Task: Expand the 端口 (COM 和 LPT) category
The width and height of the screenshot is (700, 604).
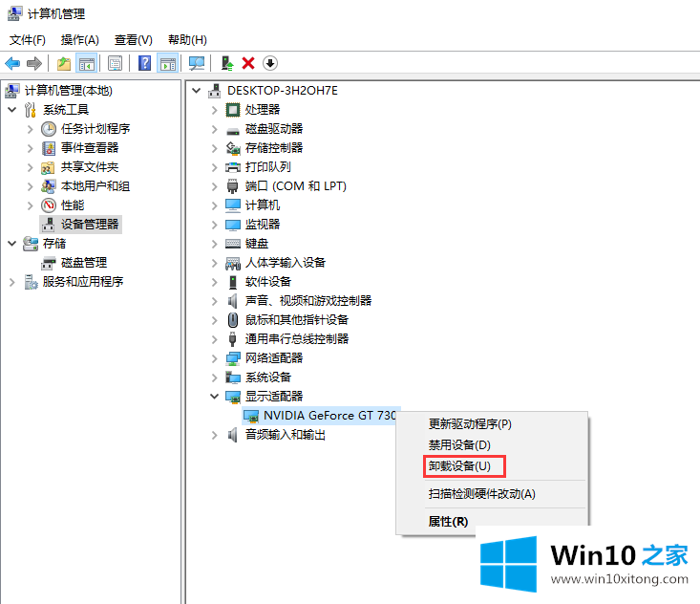Action: 214,186
